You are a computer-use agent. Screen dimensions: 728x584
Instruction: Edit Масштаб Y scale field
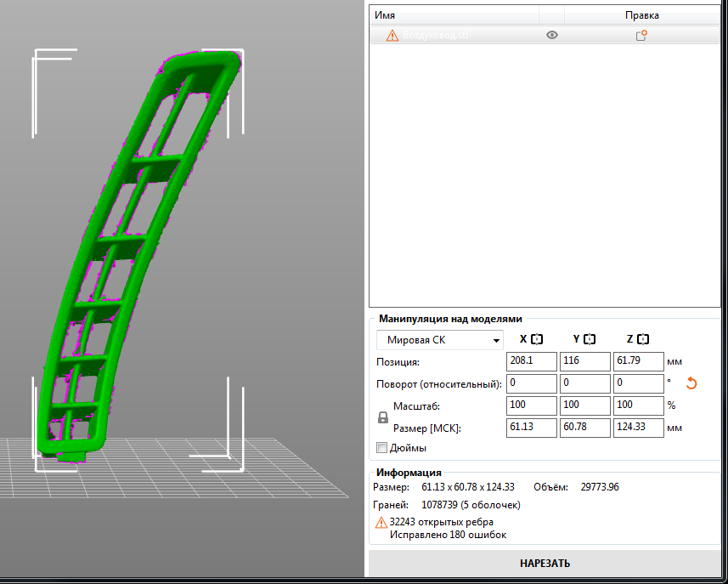[x=585, y=405]
